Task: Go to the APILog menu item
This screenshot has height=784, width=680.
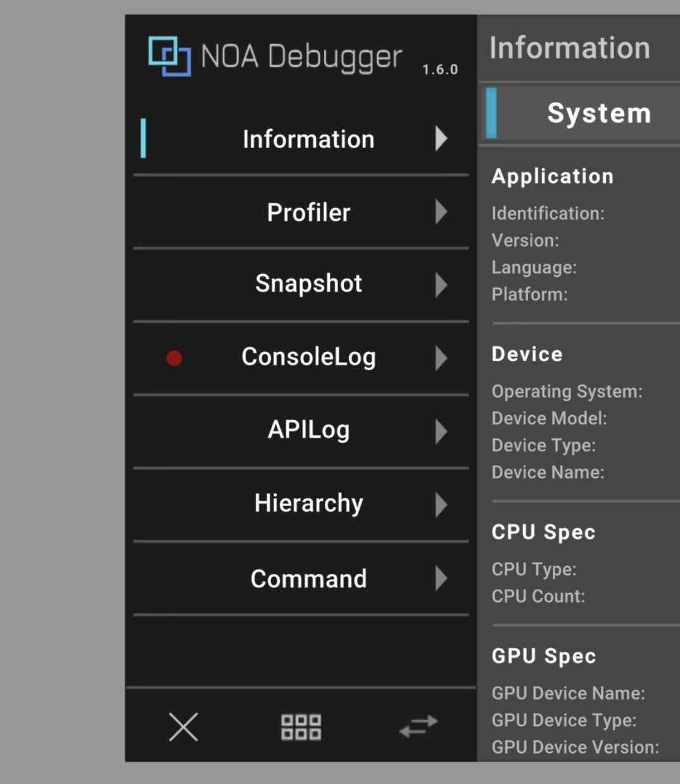Action: (x=301, y=430)
